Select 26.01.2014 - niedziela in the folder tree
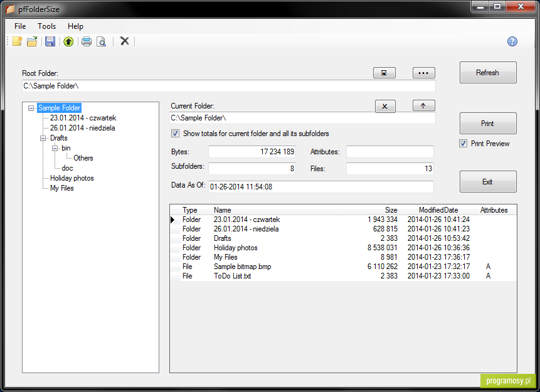This screenshot has width=540, height=392. [82, 128]
